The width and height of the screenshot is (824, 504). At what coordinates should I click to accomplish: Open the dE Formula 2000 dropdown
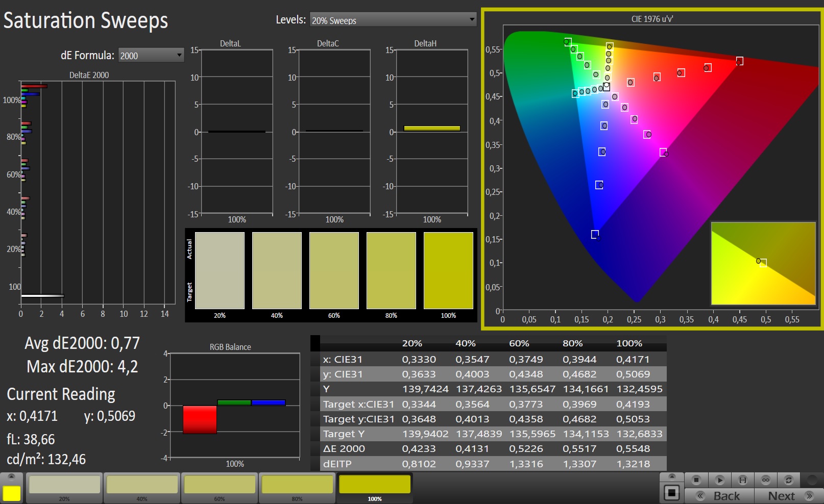pos(151,55)
